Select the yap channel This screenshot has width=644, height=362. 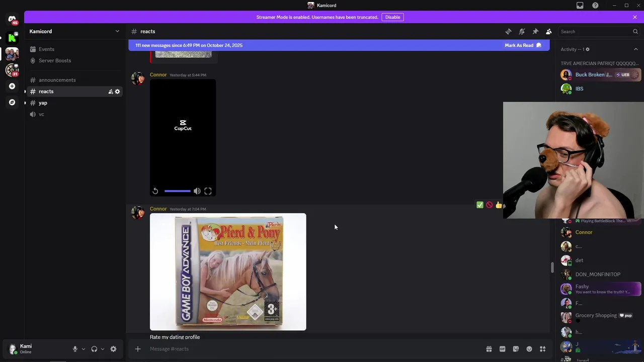tap(74, 103)
